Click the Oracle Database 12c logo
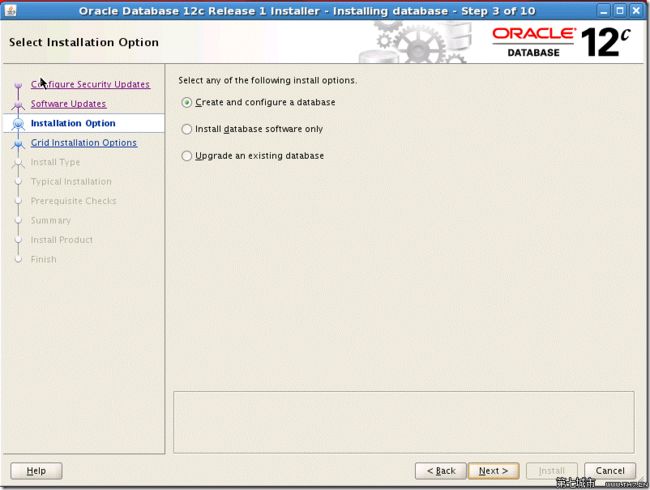Screen dimensions: 650x490 click(561, 42)
